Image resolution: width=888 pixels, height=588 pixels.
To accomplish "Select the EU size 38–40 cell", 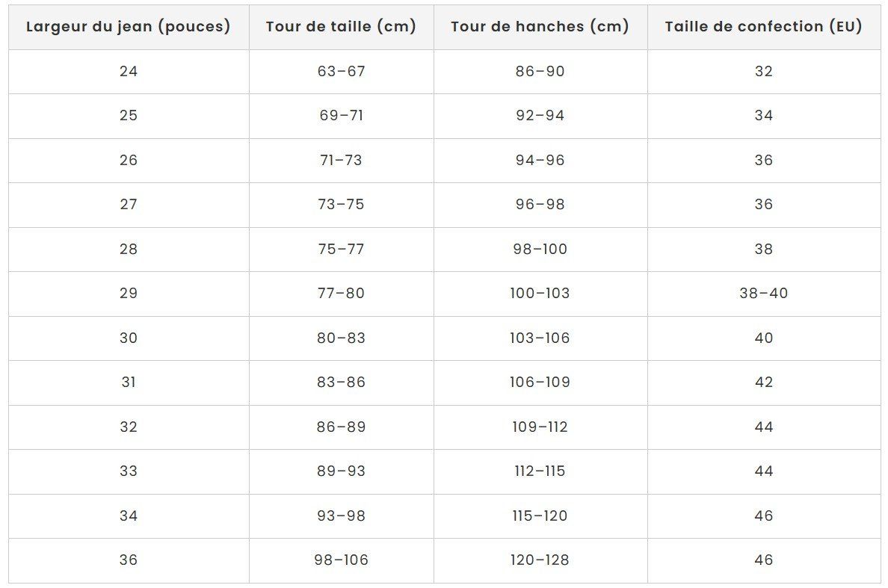I will (764, 294).
